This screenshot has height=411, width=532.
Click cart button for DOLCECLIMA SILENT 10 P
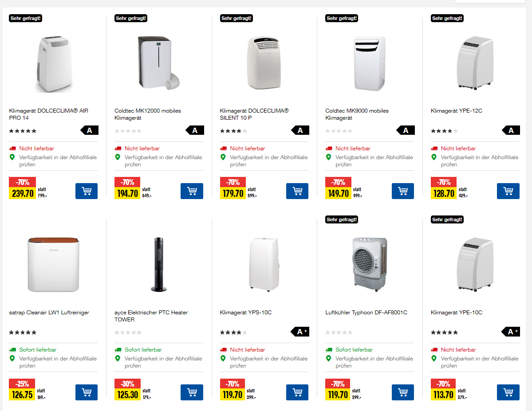[297, 191]
